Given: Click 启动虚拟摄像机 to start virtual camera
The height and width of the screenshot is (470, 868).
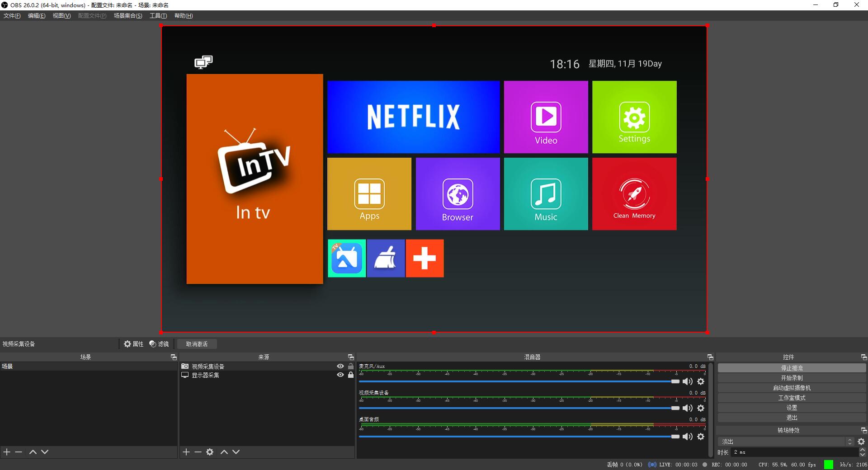Looking at the screenshot, I should [x=792, y=388].
